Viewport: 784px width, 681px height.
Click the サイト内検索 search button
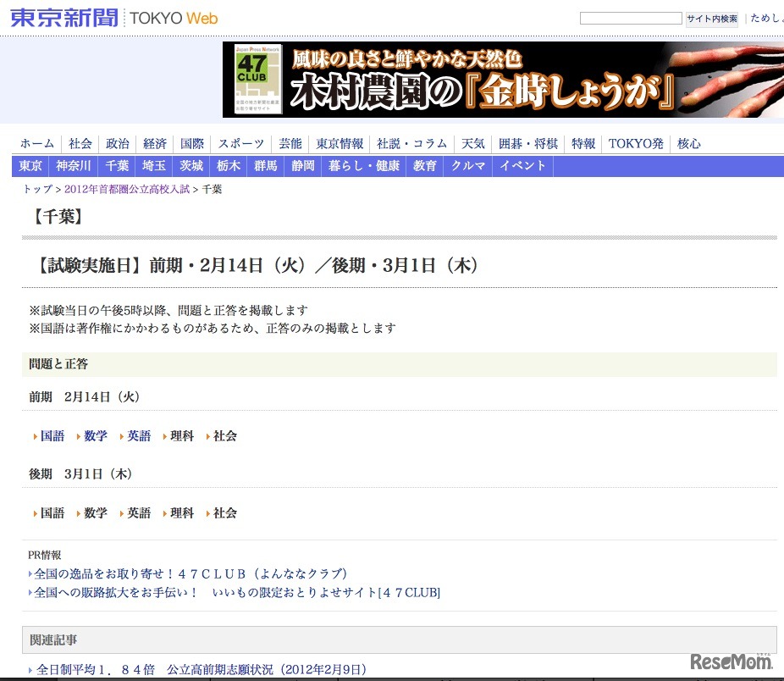(x=711, y=18)
